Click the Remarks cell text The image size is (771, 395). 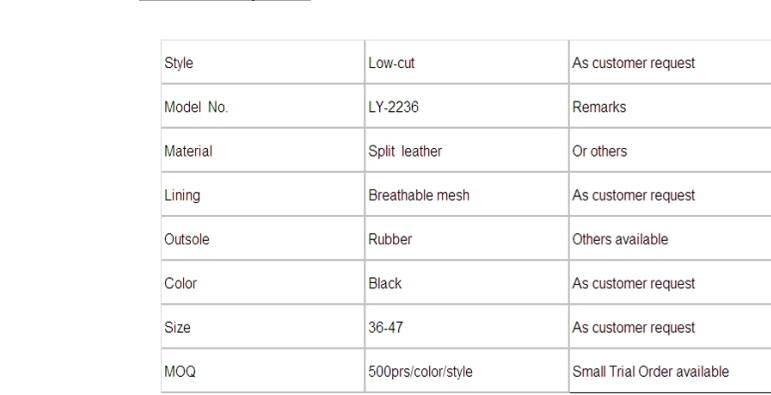coord(599,107)
